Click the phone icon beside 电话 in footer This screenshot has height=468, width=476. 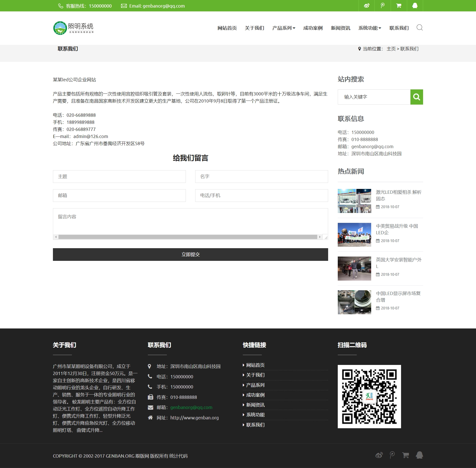click(x=149, y=377)
